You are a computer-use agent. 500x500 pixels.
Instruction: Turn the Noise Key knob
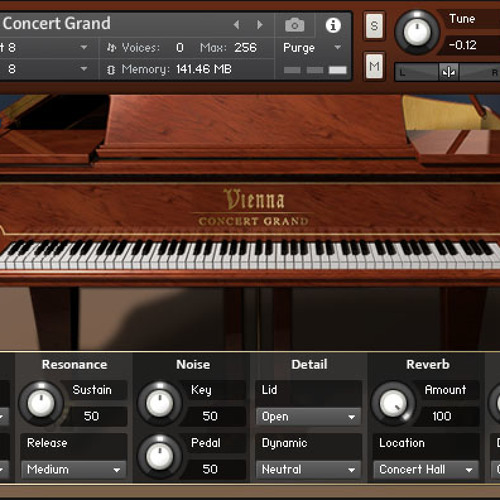tap(160, 403)
